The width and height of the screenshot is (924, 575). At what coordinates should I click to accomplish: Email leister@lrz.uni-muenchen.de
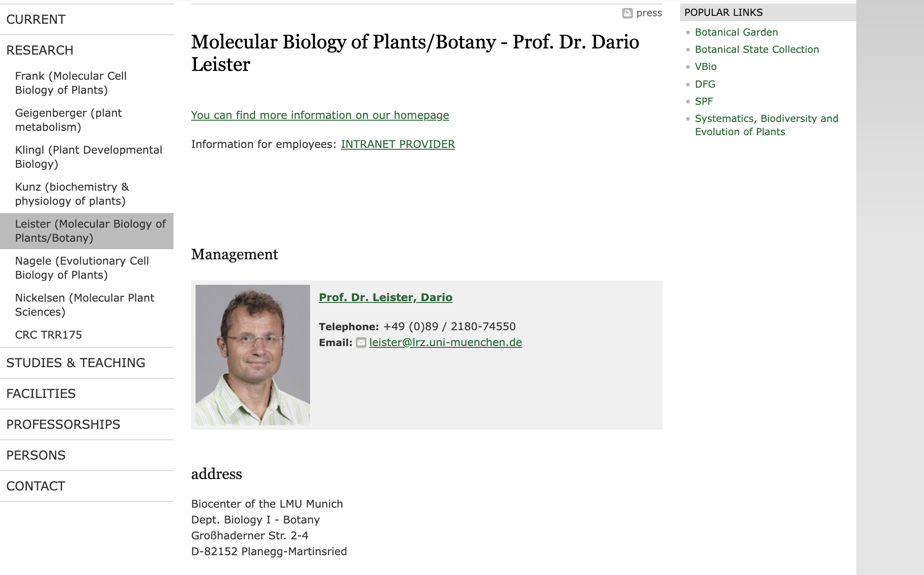[446, 343]
